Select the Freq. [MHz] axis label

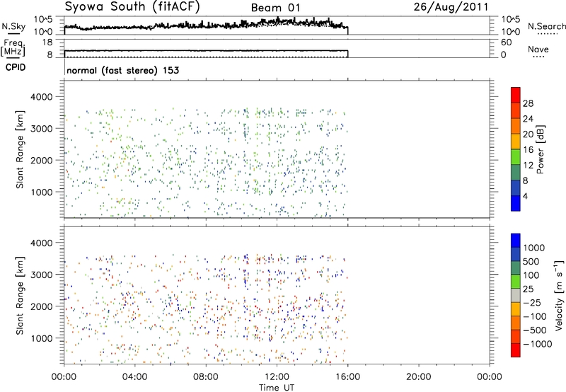coord(13,47)
